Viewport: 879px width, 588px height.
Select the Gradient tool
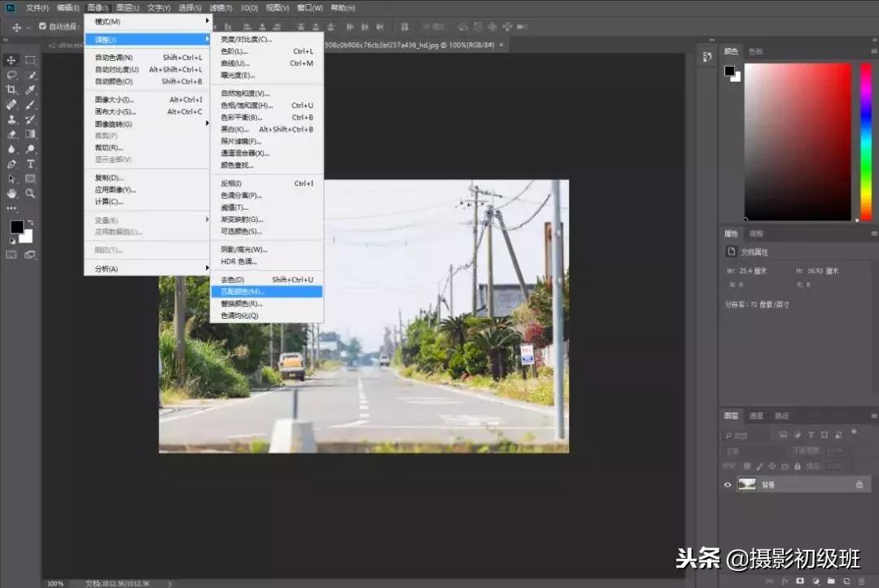[x=30, y=134]
